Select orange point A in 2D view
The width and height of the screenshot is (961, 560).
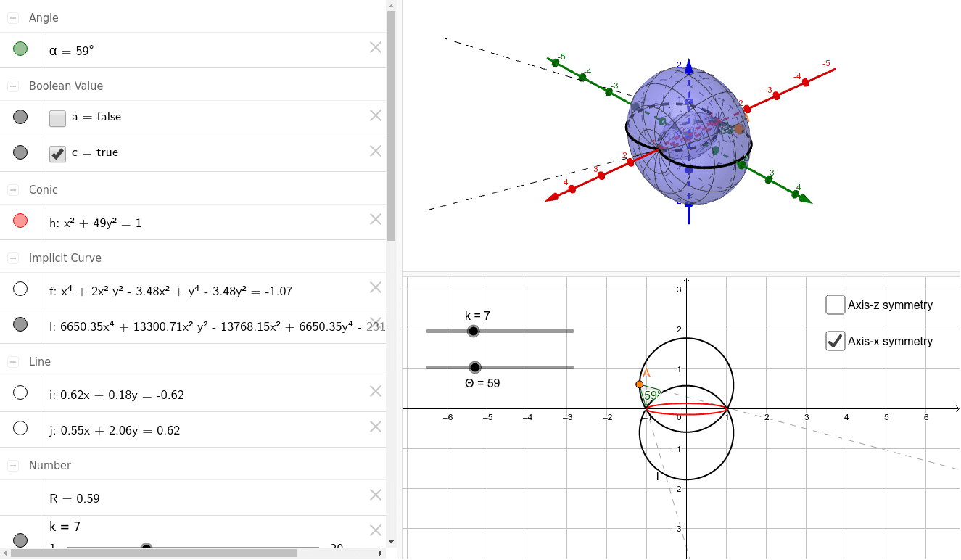(x=639, y=384)
